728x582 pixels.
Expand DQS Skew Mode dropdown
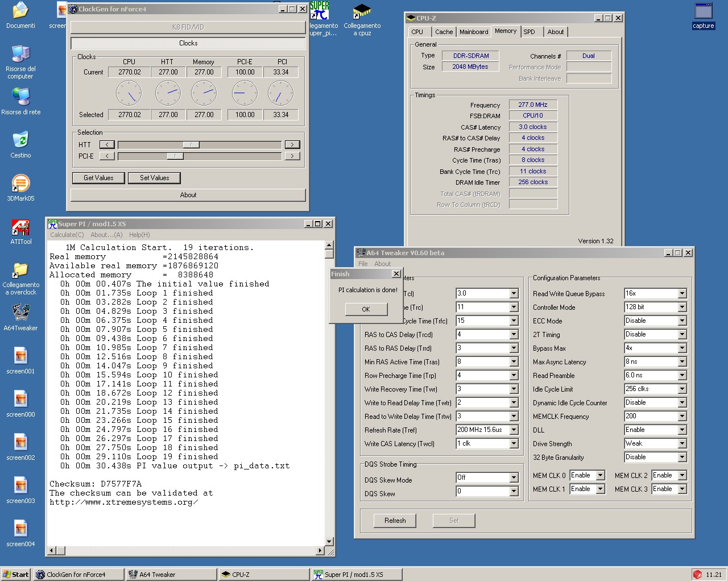tap(514, 478)
